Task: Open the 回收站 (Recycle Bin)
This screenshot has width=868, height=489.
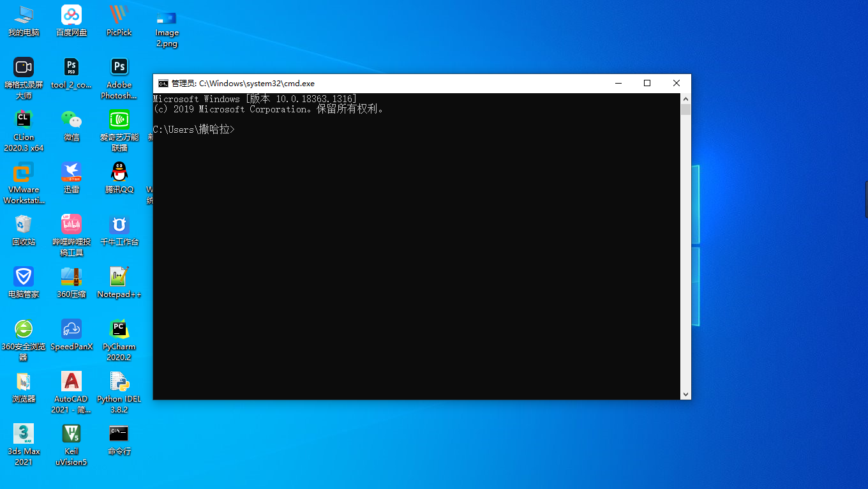Action: coord(23,227)
